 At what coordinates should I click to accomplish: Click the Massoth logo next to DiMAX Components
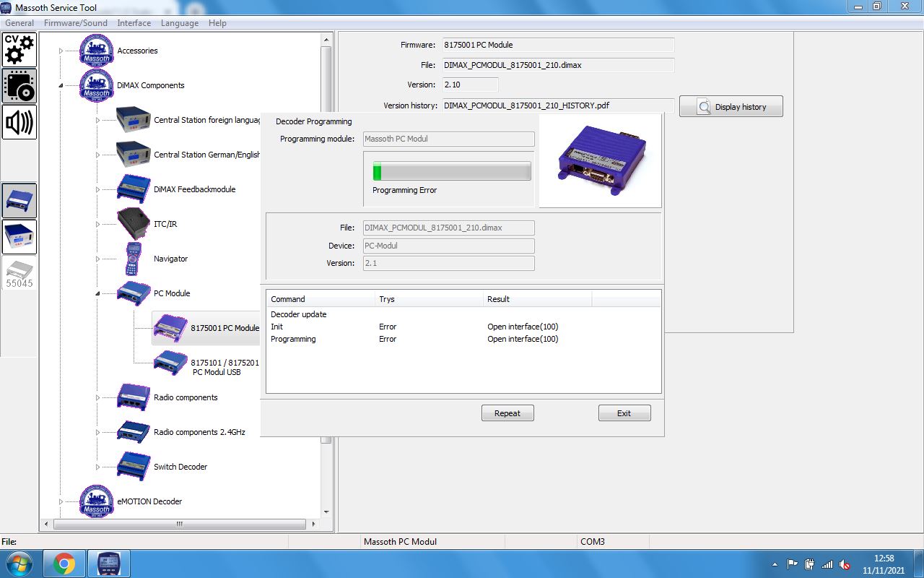tap(96, 85)
